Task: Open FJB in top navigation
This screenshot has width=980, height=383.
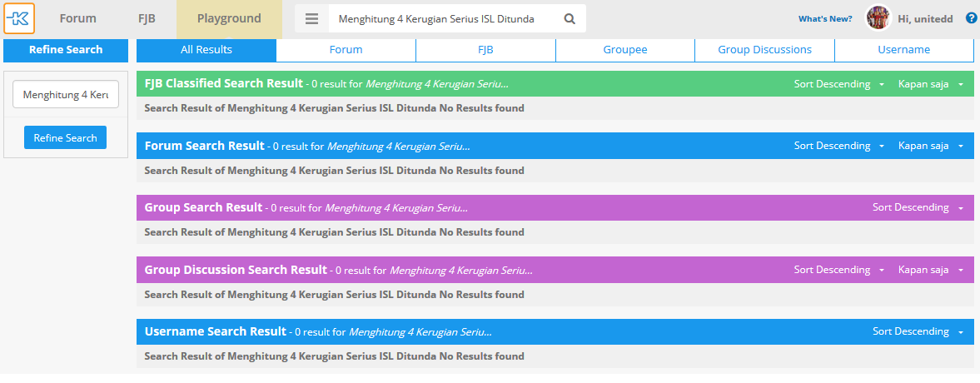Action: pyautogui.click(x=147, y=19)
